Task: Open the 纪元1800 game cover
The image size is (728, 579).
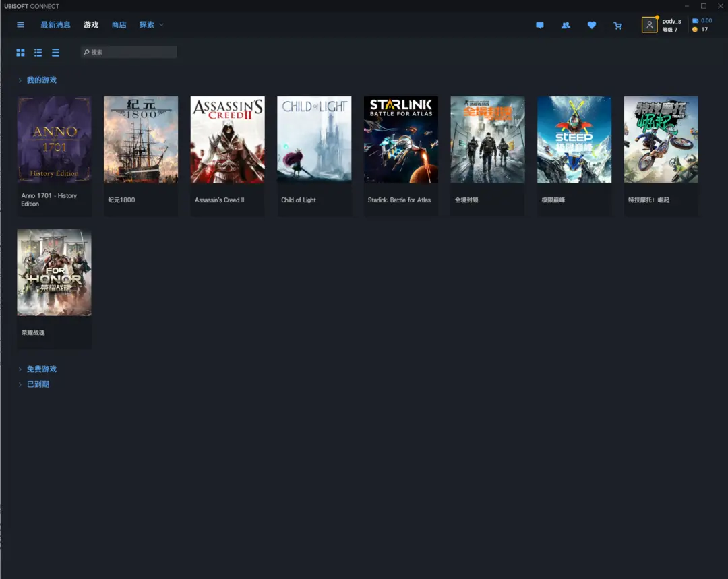Action: pos(141,140)
